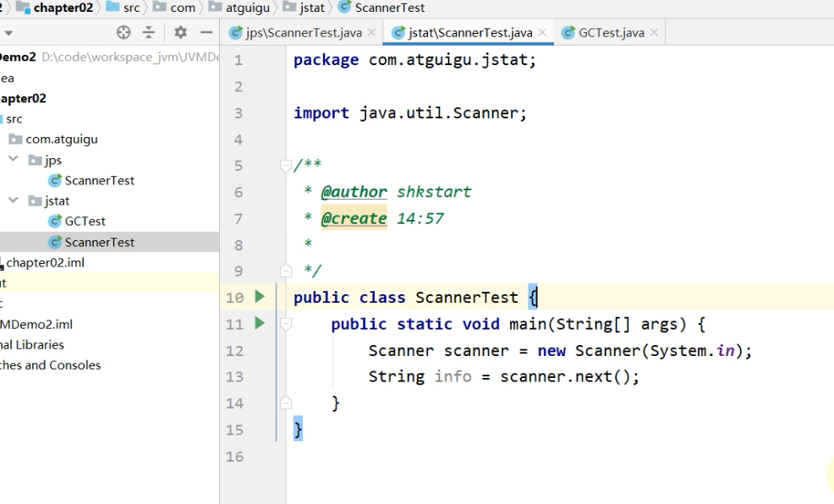Close the jps\ScannerTest.java tab
834x504 pixels.
click(x=372, y=32)
